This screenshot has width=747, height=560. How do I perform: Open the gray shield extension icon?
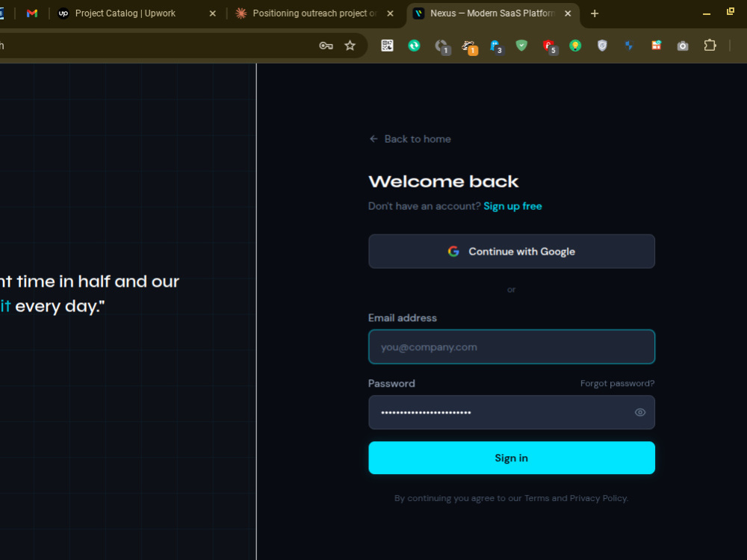coord(602,46)
